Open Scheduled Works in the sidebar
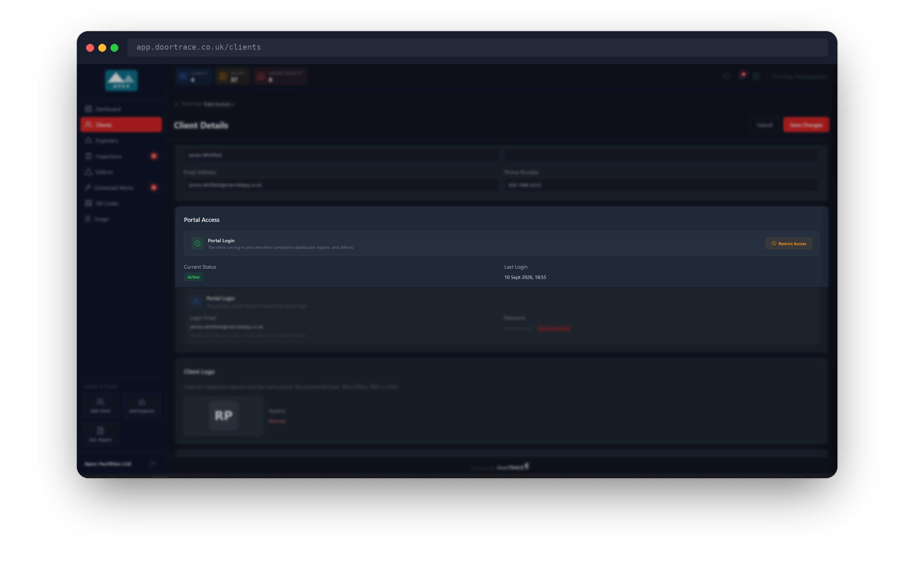Image resolution: width=914 pixels, height=588 pixels. tap(121, 188)
